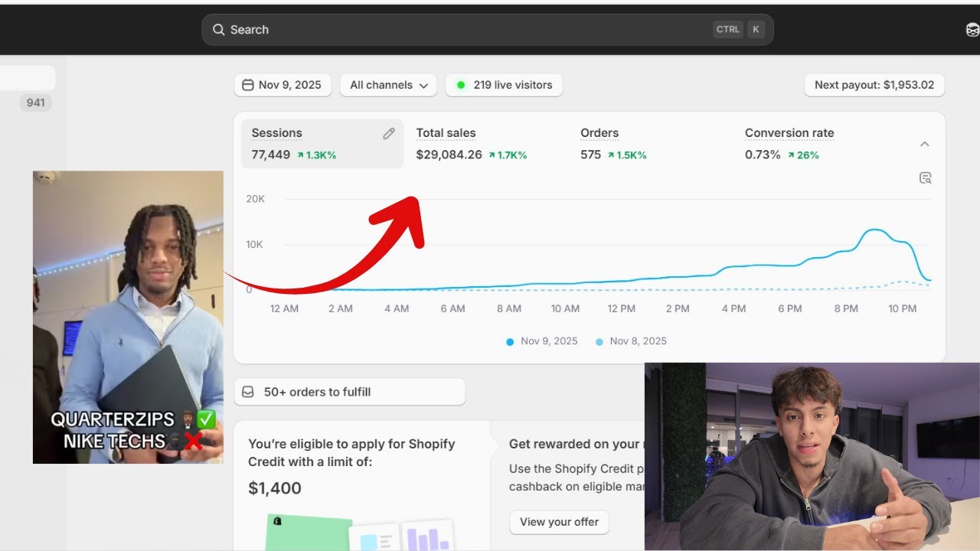Click the Nov 8, 2025 legend dot
Viewport: 980px width, 551px height.
coord(599,342)
